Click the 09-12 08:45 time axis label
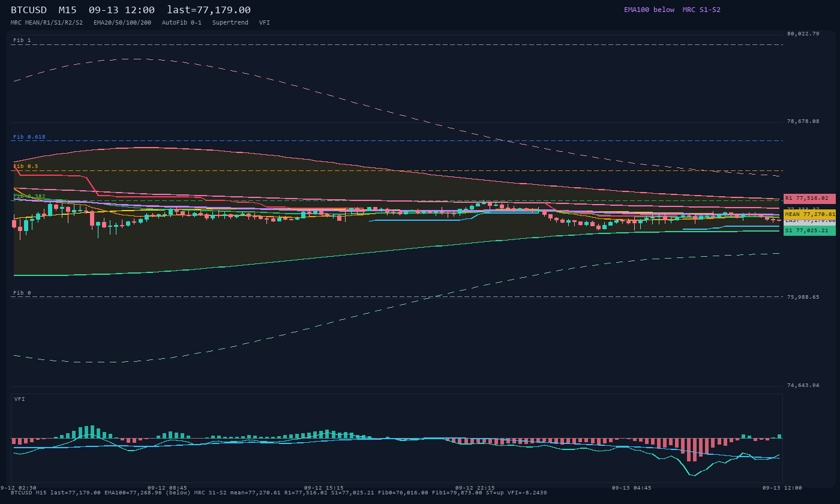This screenshot has height=504, width=840. [167, 488]
